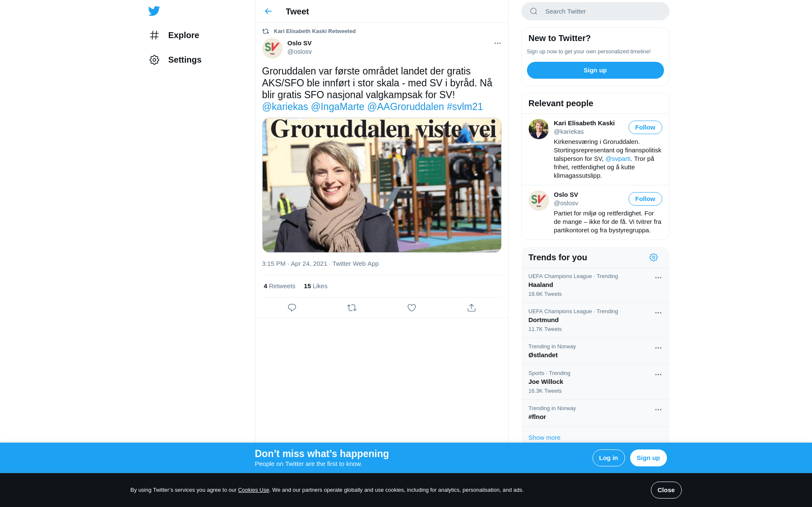Open more options for Dortmund trend
The height and width of the screenshot is (507, 812).
pos(658,313)
